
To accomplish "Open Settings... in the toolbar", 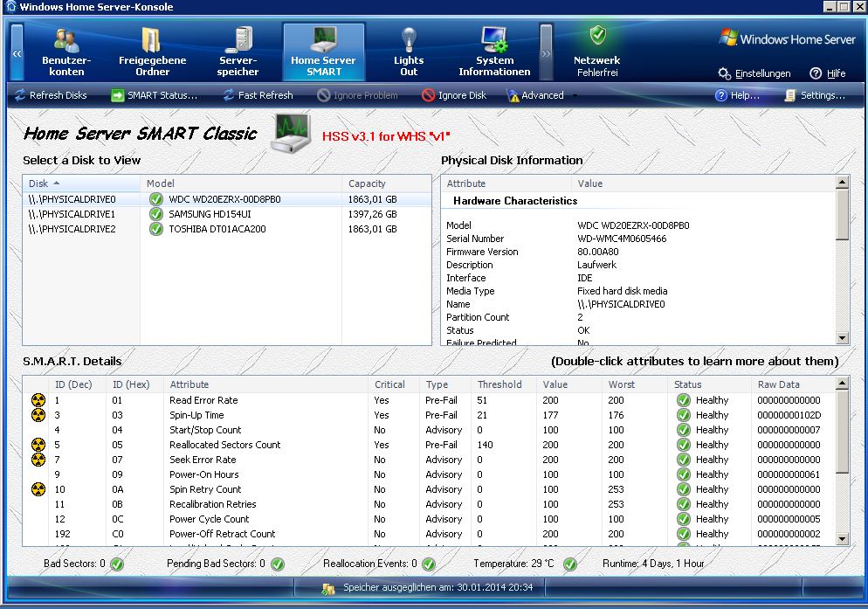I will (x=815, y=95).
